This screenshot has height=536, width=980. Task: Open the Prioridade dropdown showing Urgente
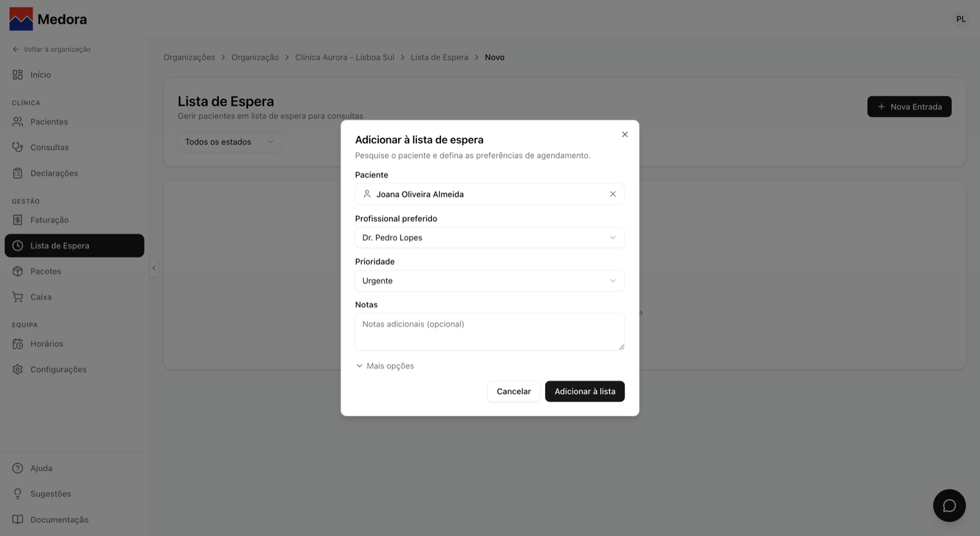point(489,281)
